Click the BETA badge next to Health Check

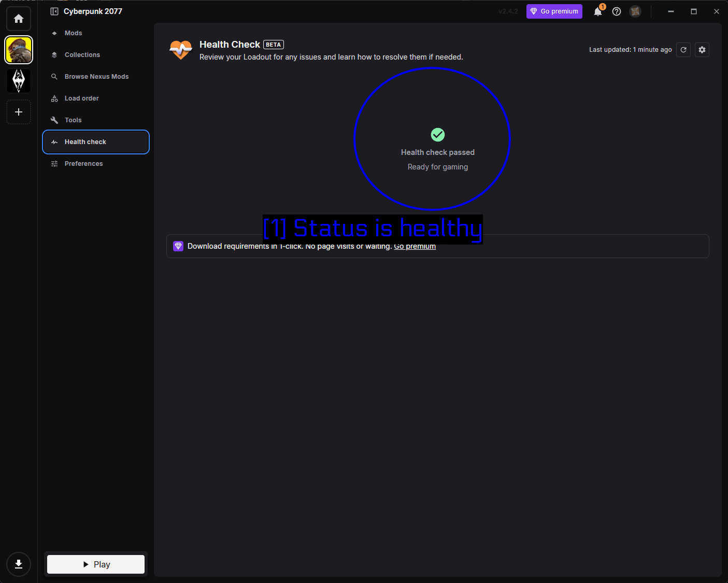click(x=274, y=45)
